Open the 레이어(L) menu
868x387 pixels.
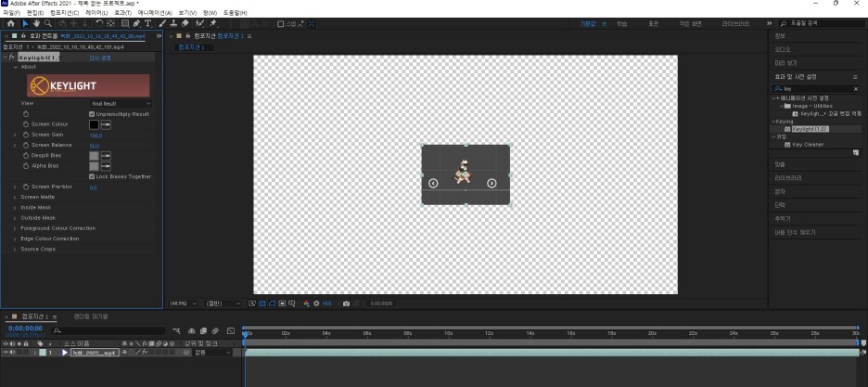pyautogui.click(x=96, y=12)
